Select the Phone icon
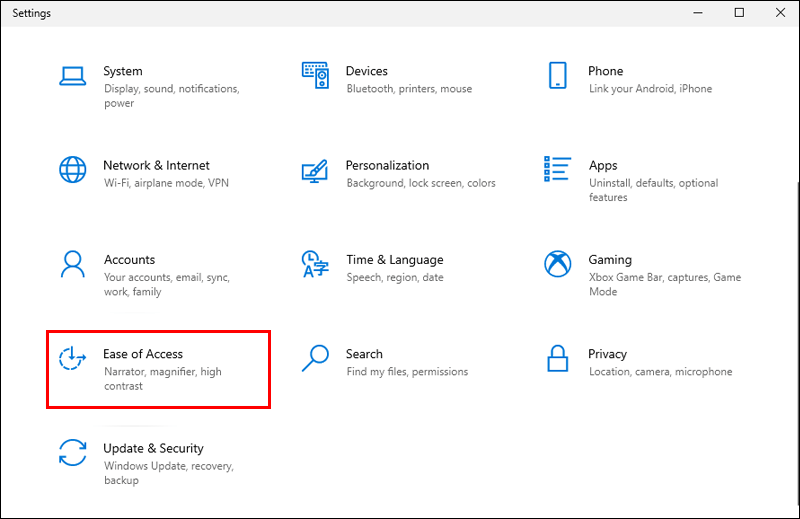This screenshot has width=800, height=519. pos(558,76)
